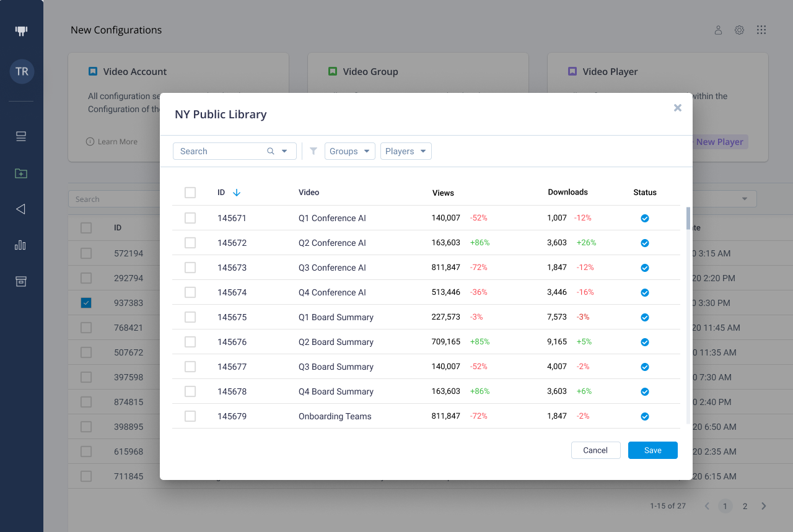Click the Status column header
793x532 pixels.
[645, 193]
